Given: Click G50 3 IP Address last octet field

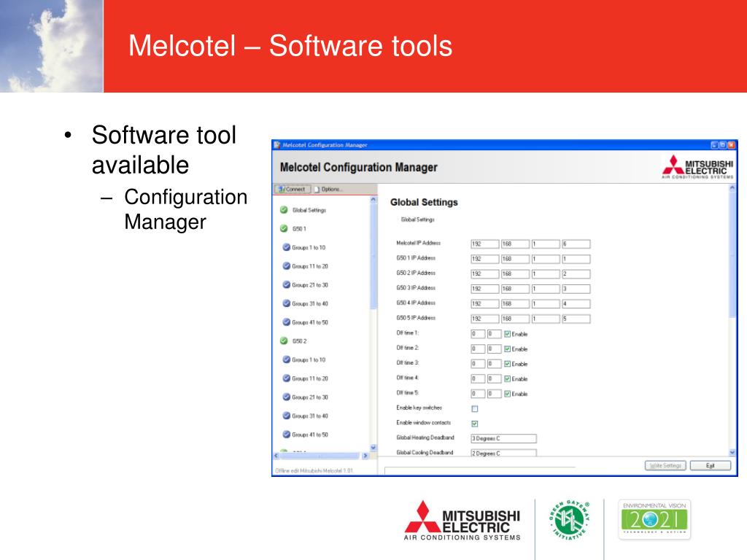Looking at the screenshot, I should tap(576, 289).
